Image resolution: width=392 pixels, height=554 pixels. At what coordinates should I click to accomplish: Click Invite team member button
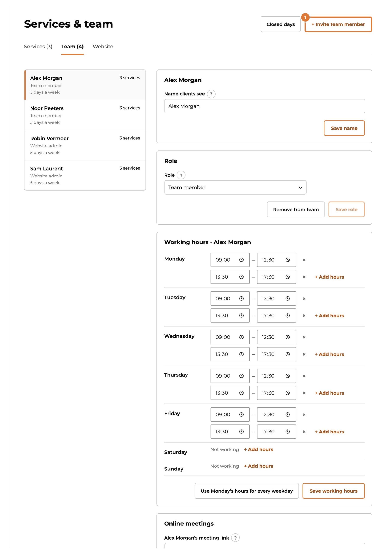(338, 24)
